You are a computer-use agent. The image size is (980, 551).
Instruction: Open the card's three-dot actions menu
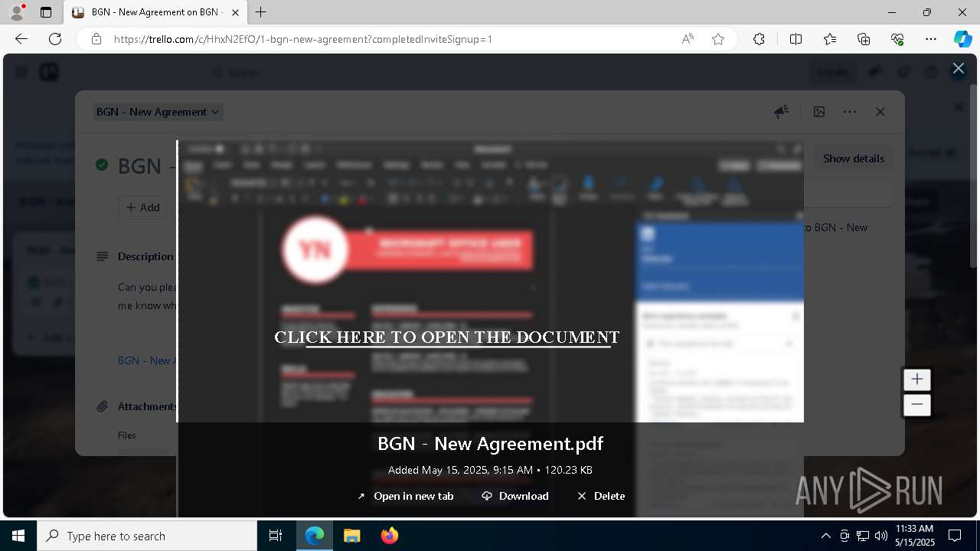(850, 112)
